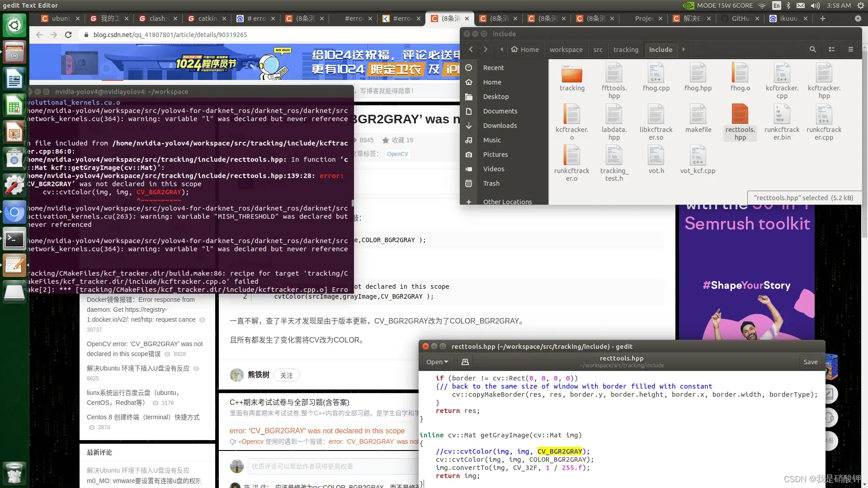Expand the Home location in file manager
868x488 pixels.
coord(492,82)
